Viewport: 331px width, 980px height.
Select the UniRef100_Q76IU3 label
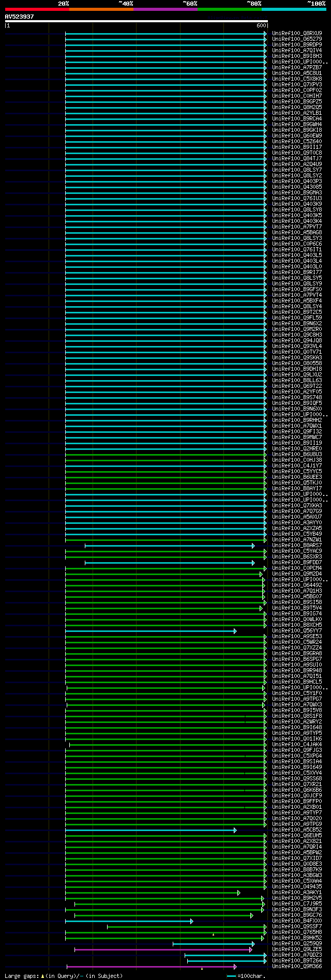tap(297, 198)
